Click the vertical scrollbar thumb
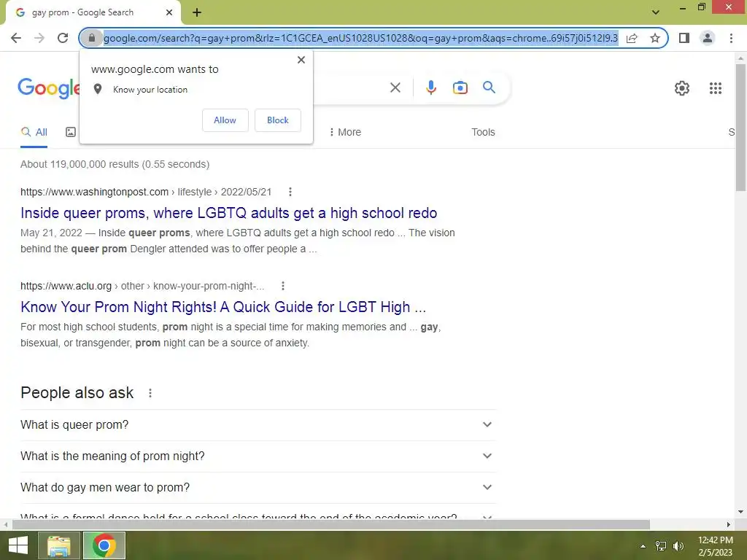The width and height of the screenshot is (747, 560). pyautogui.click(x=740, y=127)
